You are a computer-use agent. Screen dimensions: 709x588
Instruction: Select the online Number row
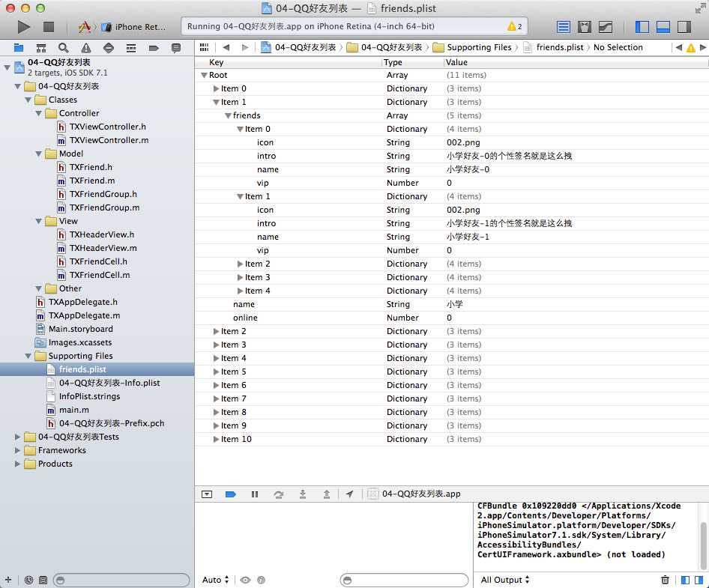pos(451,318)
